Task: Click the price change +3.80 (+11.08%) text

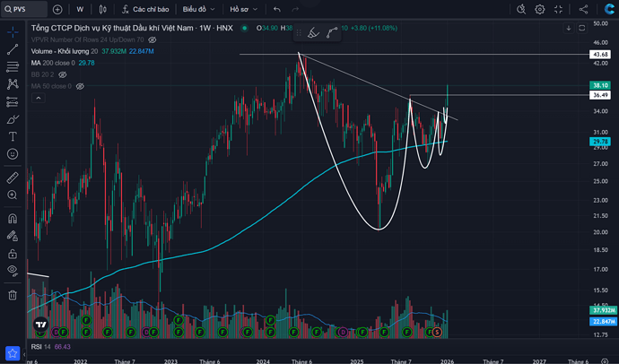Action: pos(373,28)
